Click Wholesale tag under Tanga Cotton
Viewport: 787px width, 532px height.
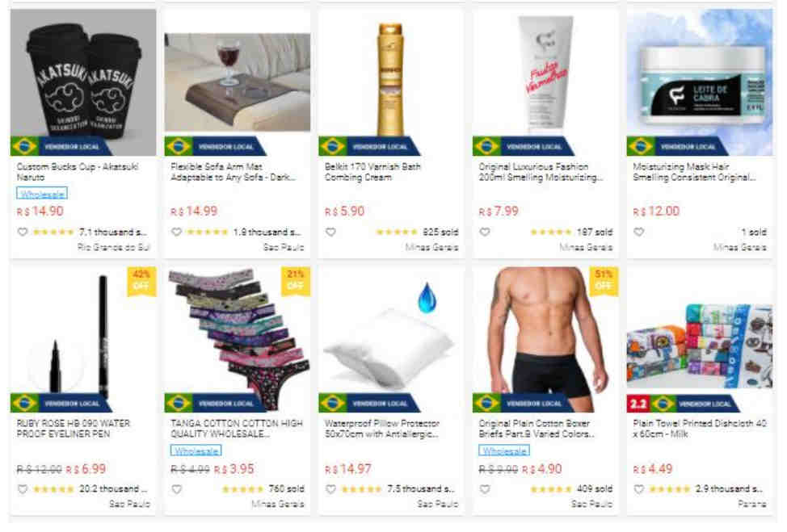[196, 450]
